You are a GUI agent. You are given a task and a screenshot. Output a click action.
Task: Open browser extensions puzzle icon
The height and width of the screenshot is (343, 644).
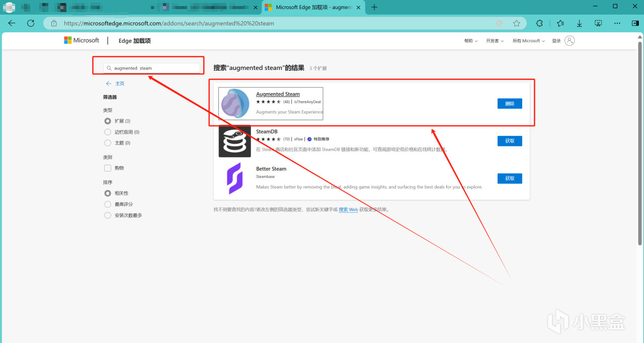coord(539,23)
